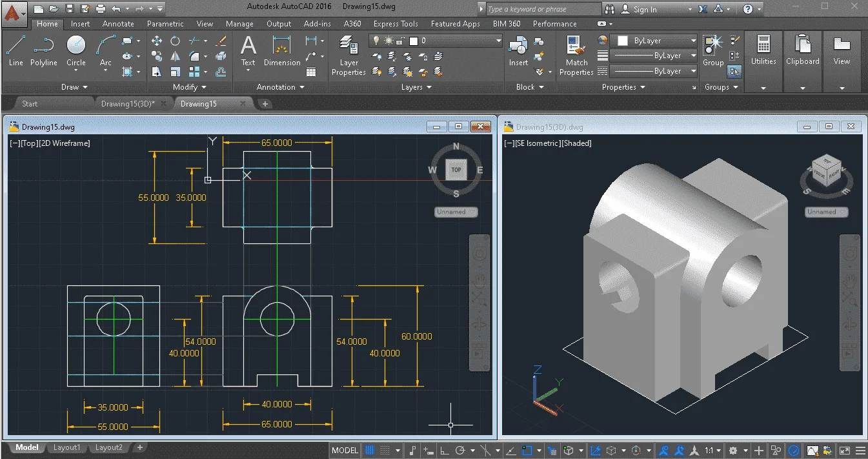Image resolution: width=868 pixels, height=459 pixels.
Task: Click the Undo arrow in quick access toolbar
Action: click(116, 9)
